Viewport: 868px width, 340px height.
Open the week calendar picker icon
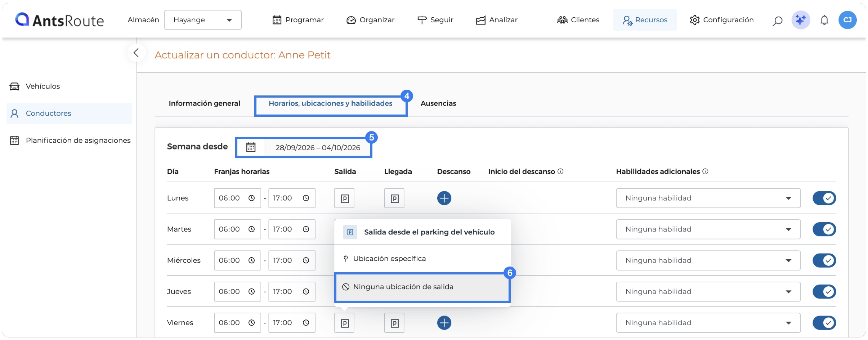pos(251,147)
